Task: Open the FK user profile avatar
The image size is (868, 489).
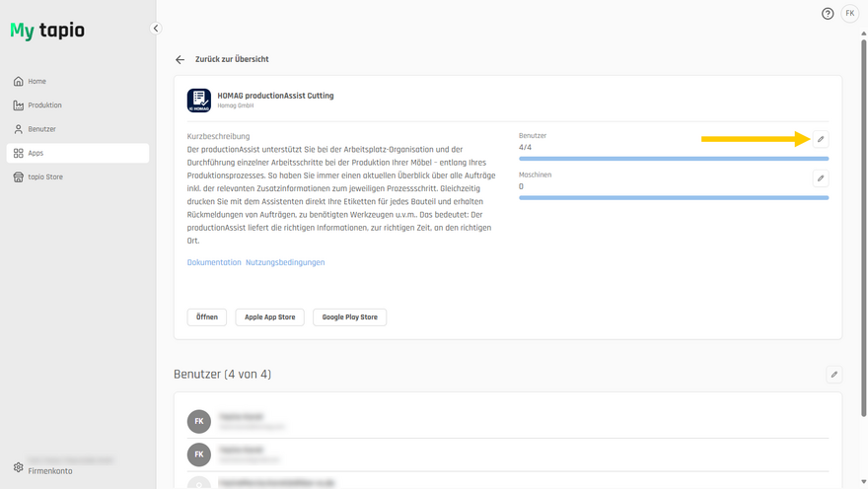Action: point(849,14)
